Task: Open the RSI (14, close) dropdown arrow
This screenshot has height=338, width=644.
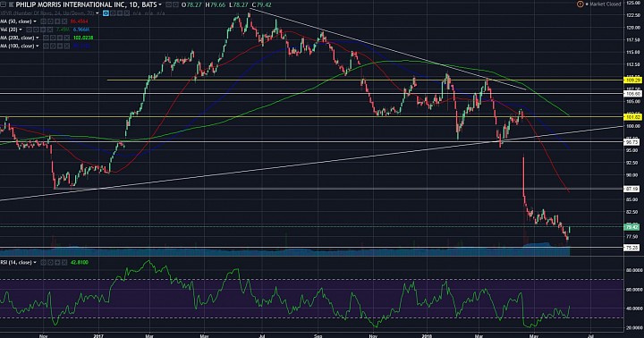Action: tap(35, 262)
